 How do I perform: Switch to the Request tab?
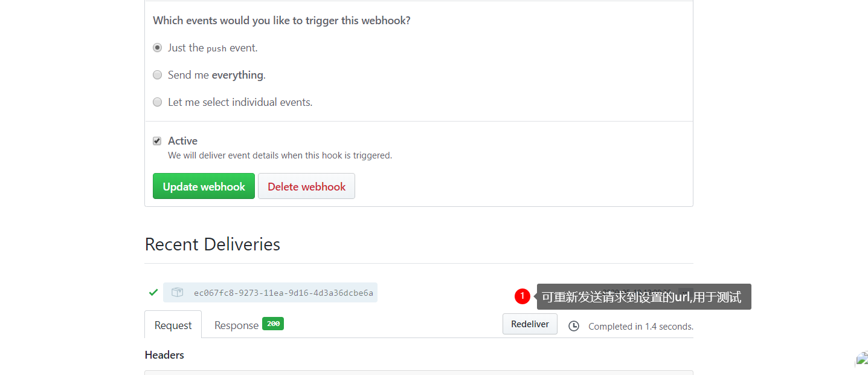point(173,325)
